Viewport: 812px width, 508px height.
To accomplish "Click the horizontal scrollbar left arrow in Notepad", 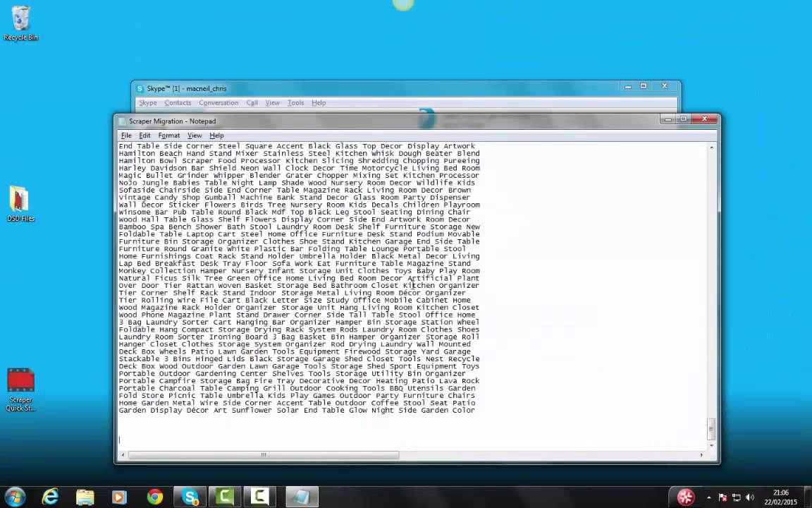I will (123, 455).
